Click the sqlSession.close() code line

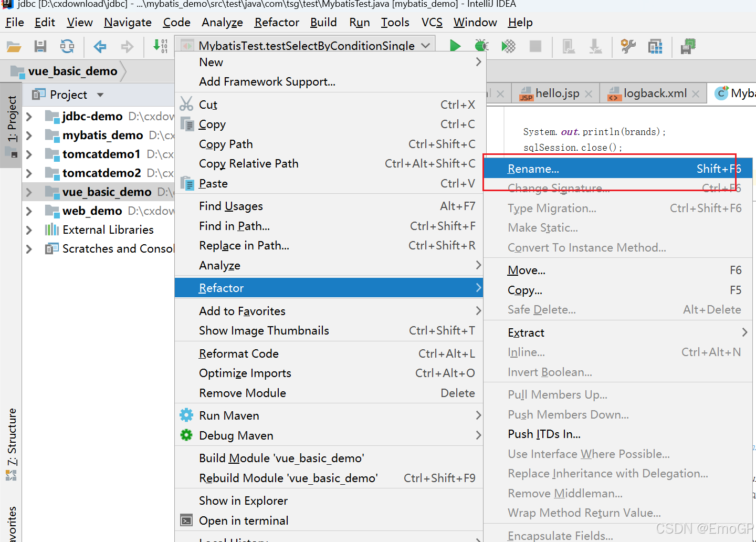click(x=572, y=148)
